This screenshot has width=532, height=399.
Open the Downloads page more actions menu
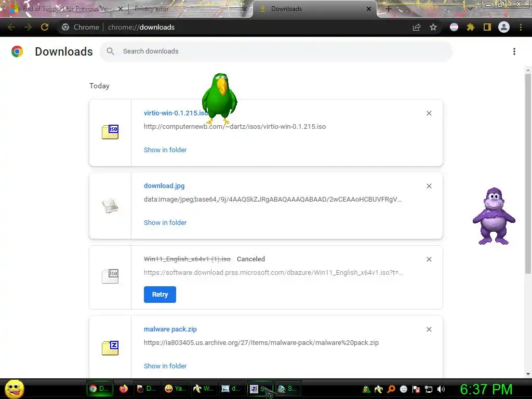[x=514, y=51]
